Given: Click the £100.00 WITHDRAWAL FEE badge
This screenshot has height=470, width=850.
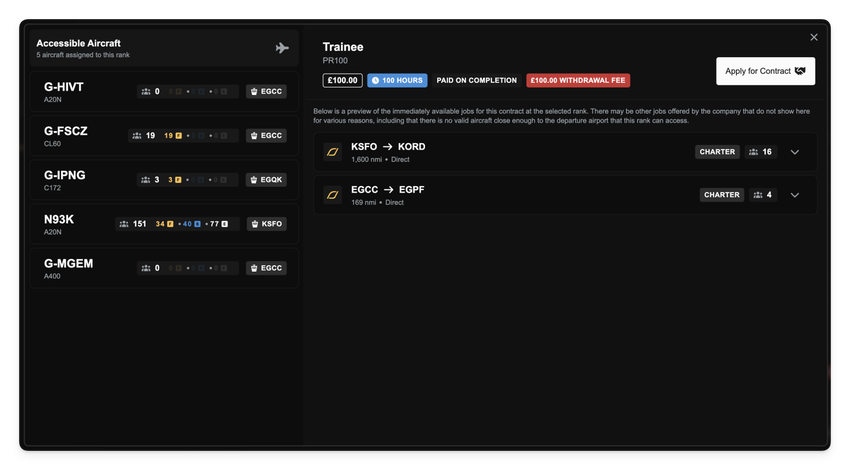Looking at the screenshot, I should click(x=578, y=80).
